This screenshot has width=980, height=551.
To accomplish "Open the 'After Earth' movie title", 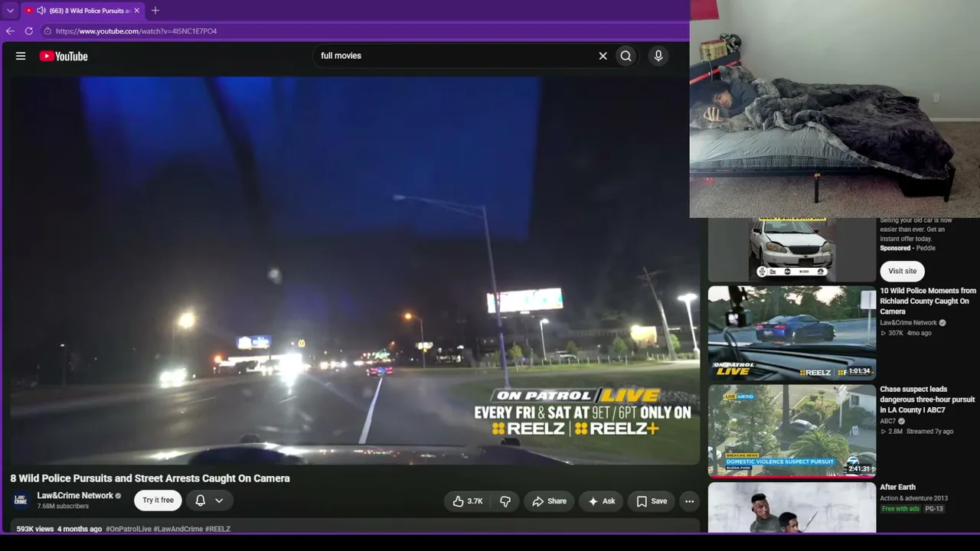I will pos(897,487).
